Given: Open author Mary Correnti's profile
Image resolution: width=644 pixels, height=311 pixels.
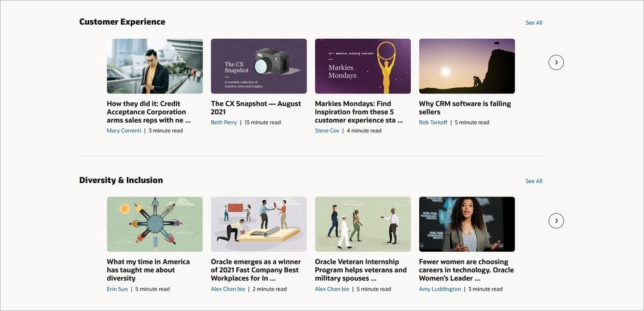Looking at the screenshot, I should [x=124, y=131].
